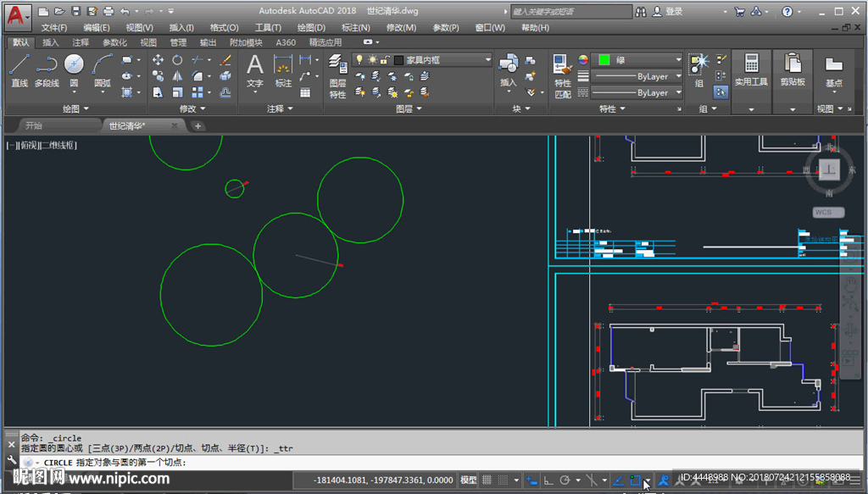Open the linetype ByLayer dropdown
The image size is (868, 494).
point(637,93)
